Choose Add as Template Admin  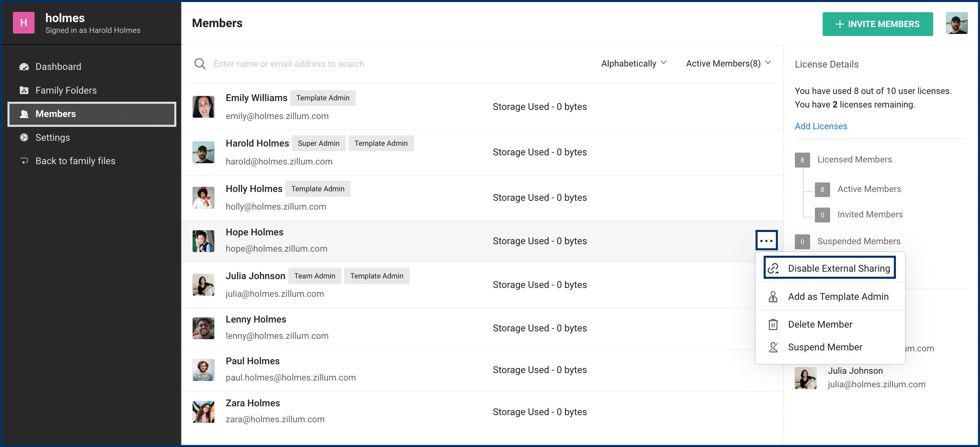coord(838,296)
